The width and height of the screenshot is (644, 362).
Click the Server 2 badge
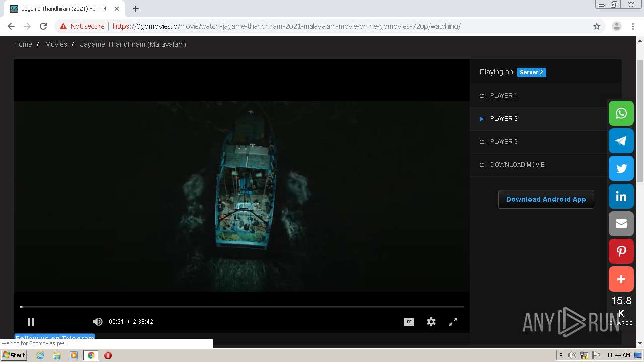[531, 72]
